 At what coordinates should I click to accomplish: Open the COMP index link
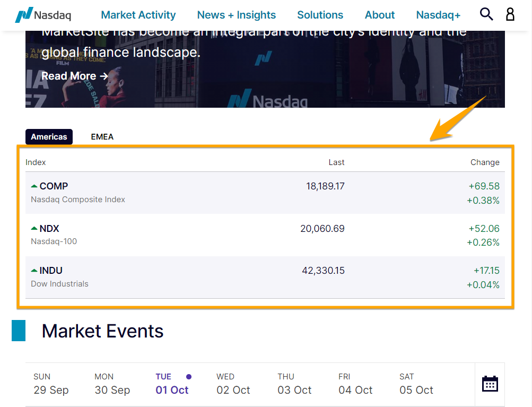click(x=54, y=186)
